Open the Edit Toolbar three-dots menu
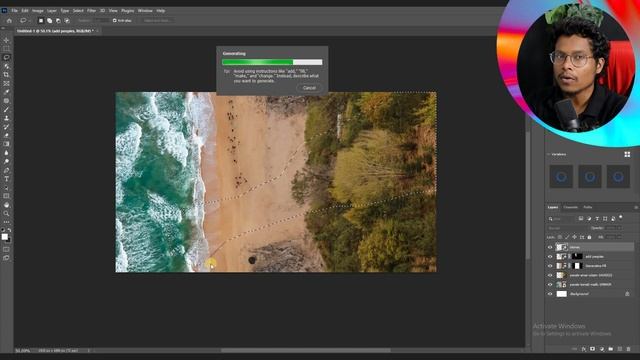Screen dimensions: 640x360 click(x=7, y=222)
